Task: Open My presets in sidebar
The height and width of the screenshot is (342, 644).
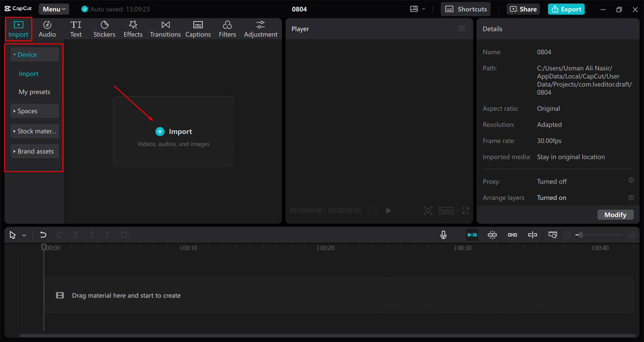Action: [x=34, y=92]
